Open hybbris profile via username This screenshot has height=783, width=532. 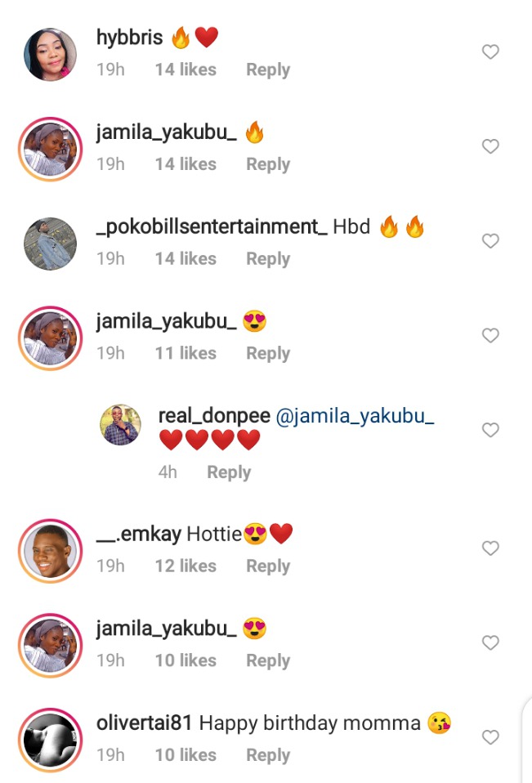(x=129, y=38)
